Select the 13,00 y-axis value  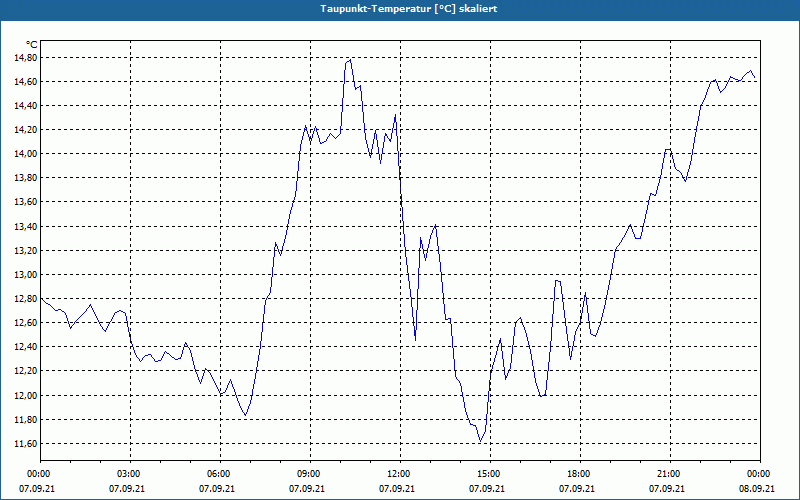point(26,274)
